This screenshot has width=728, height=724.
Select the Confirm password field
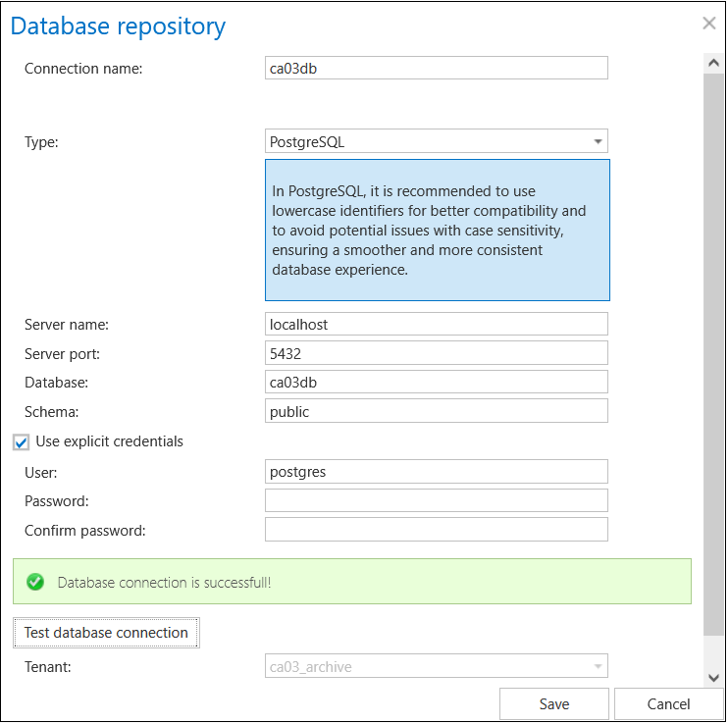click(x=436, y=531)
